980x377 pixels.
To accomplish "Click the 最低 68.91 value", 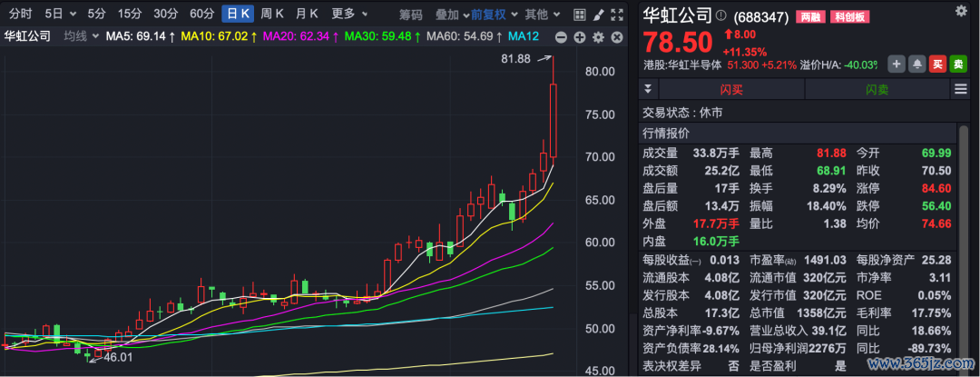I will [831, 171].
